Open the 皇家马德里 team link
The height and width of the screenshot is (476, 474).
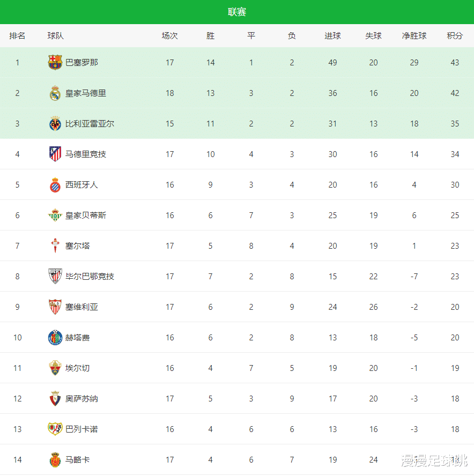(x=86, y=93)
